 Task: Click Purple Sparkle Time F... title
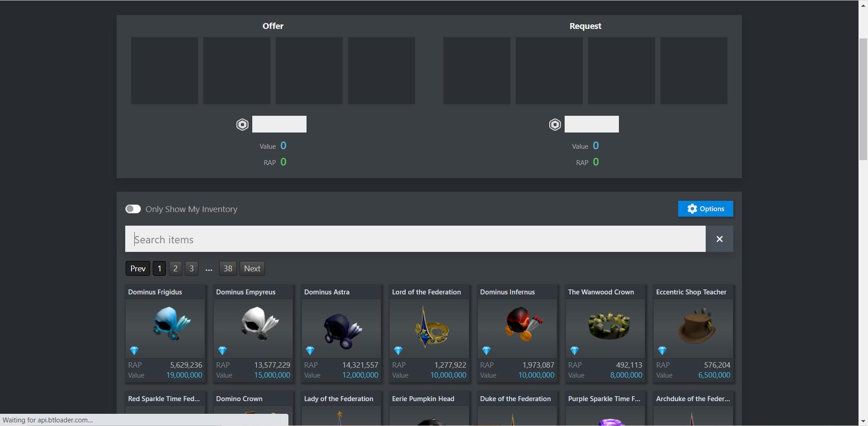[x=604, y=398]
